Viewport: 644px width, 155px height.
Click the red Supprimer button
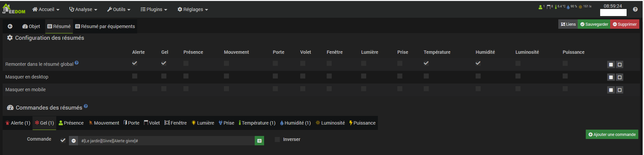coord(625,24)
